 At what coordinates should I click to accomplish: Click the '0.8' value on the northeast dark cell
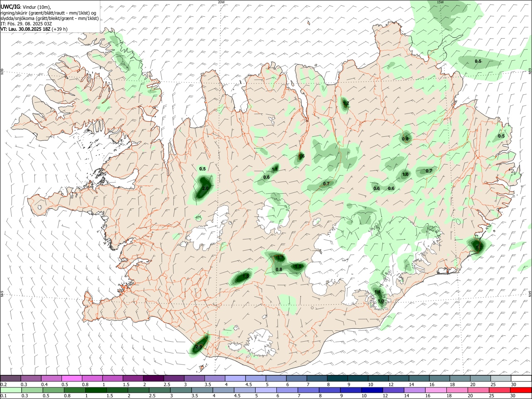click(405, 139)
